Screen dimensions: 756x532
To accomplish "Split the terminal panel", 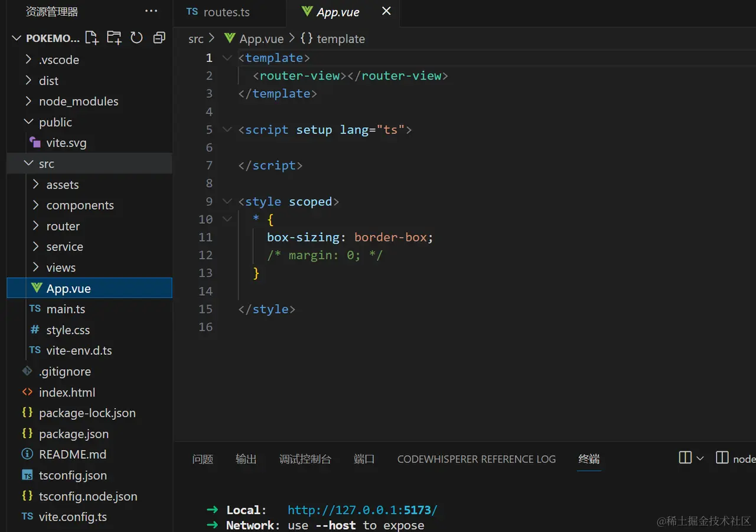I will click(685, 458).
